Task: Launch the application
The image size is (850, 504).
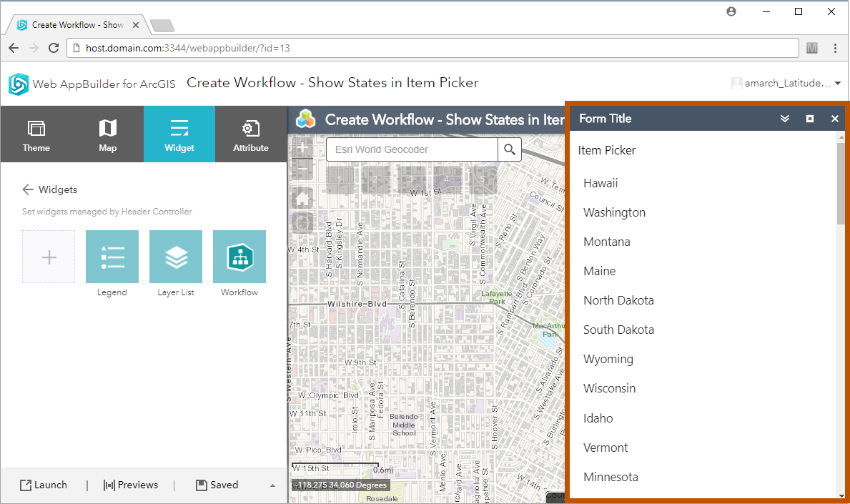Action: (x=44, y=485)
